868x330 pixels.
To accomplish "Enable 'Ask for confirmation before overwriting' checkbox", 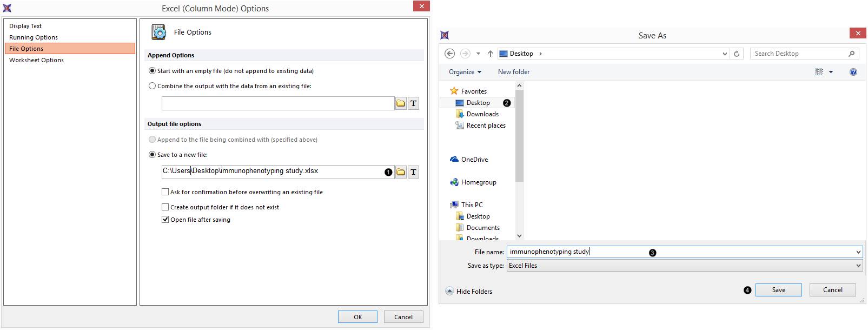I will point(165,192).
